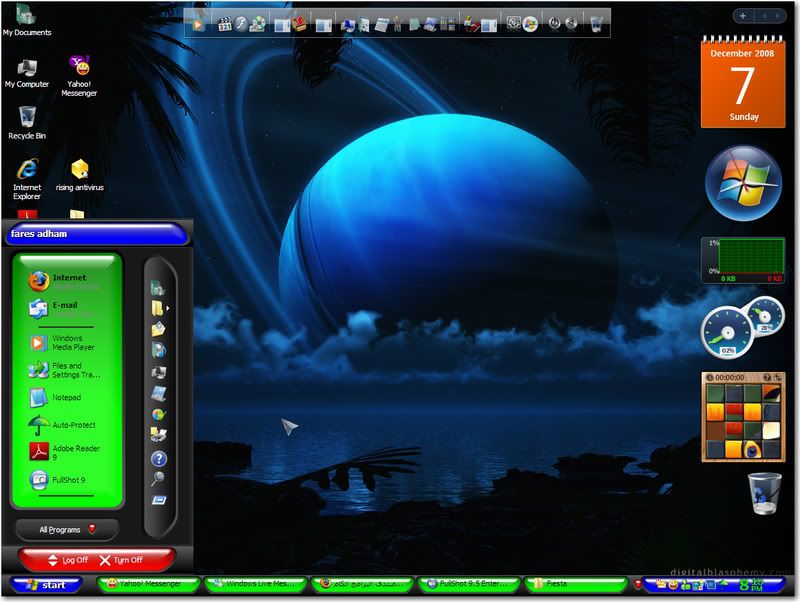This screenshot has width=800, height=602.
Task: Expand All Programs list
Action: pos(67,529)
